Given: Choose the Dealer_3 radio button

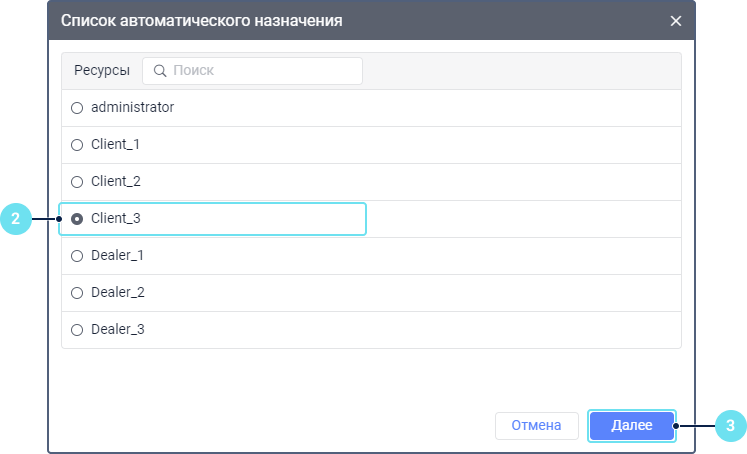Looking at the screenshot, I should pyautogui.click(x=77, y=330).
